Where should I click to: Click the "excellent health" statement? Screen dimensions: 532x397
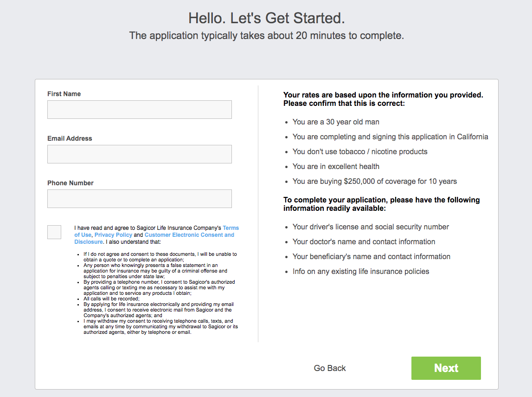point(336,167)
